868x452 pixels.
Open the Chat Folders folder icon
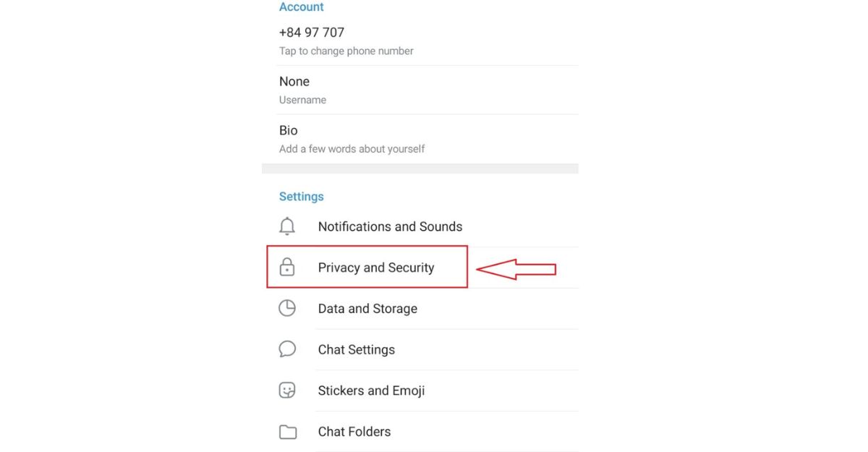[287, 431]
